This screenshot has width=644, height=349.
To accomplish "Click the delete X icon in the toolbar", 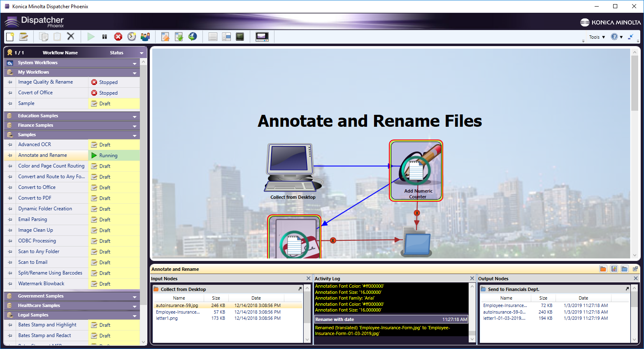I will [x=71, y=36].
